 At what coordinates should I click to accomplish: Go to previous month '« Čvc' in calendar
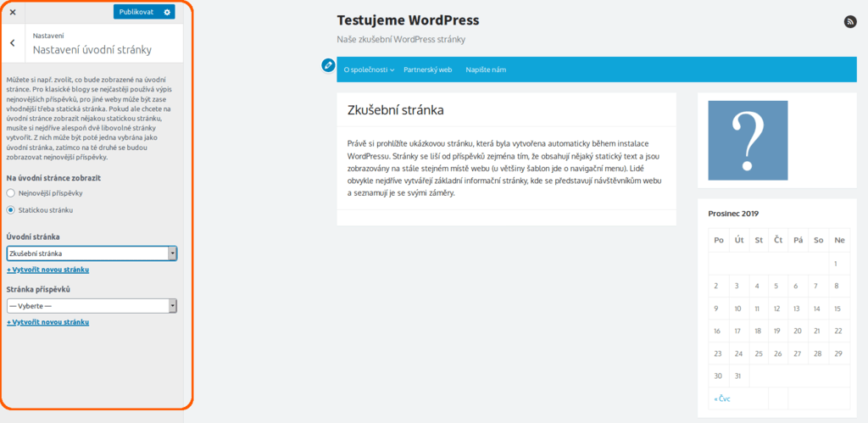pos(721,398)
